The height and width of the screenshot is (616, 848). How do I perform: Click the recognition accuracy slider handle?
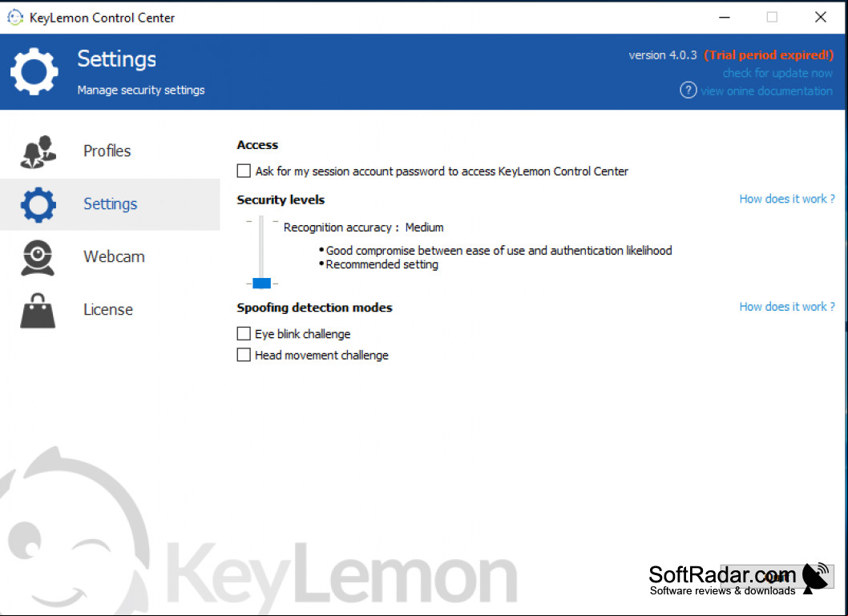262,283
